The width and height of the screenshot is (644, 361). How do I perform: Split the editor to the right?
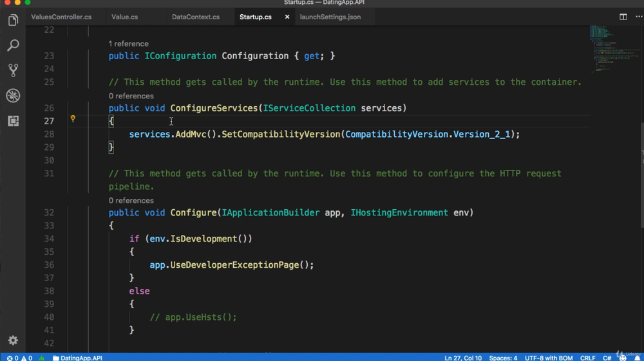click(x=623, y=17)
